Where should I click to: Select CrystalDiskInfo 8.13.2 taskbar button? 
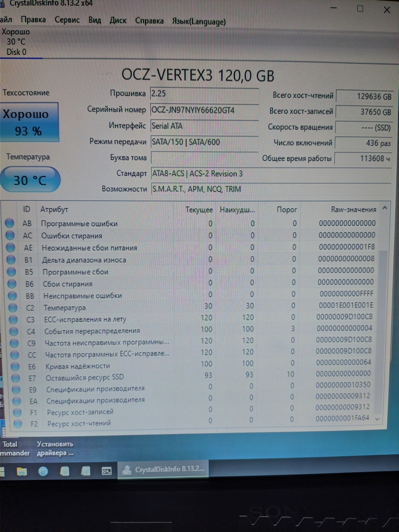tap(163, 469)
